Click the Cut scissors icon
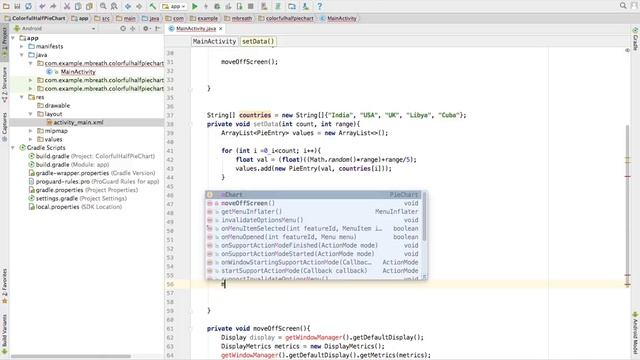 [x=67, y=6]
